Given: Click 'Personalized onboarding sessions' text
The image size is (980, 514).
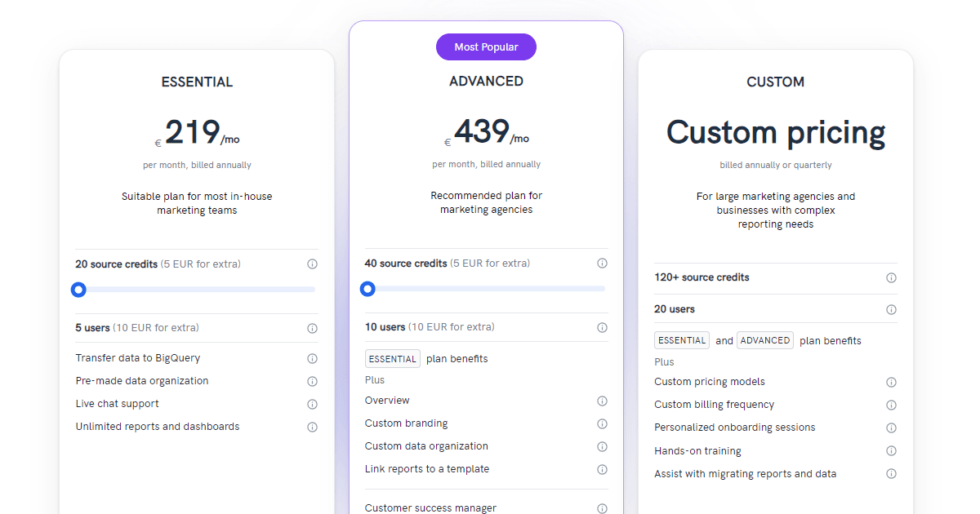Looking at the screenshot, I should click(735, 428).
